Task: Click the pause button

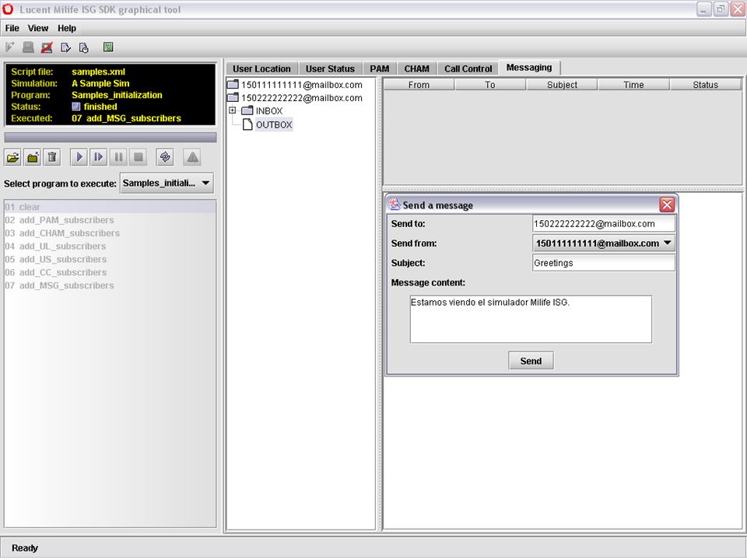Action: point(118,157)
